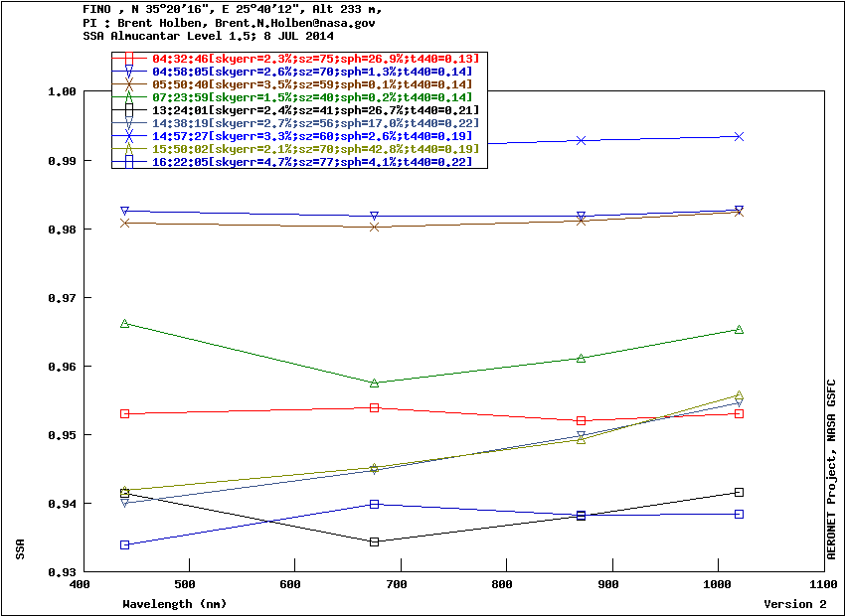Click the red square marker at 440 nm
Viewport: 845px width, 616px height.
[125, 413]
